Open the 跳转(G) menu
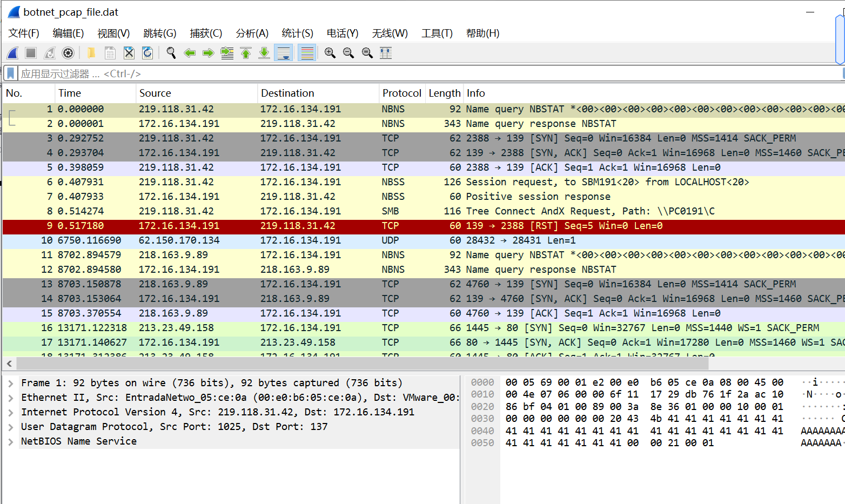The height and width of the screenshot is (504, 845). tap(160, 33)
